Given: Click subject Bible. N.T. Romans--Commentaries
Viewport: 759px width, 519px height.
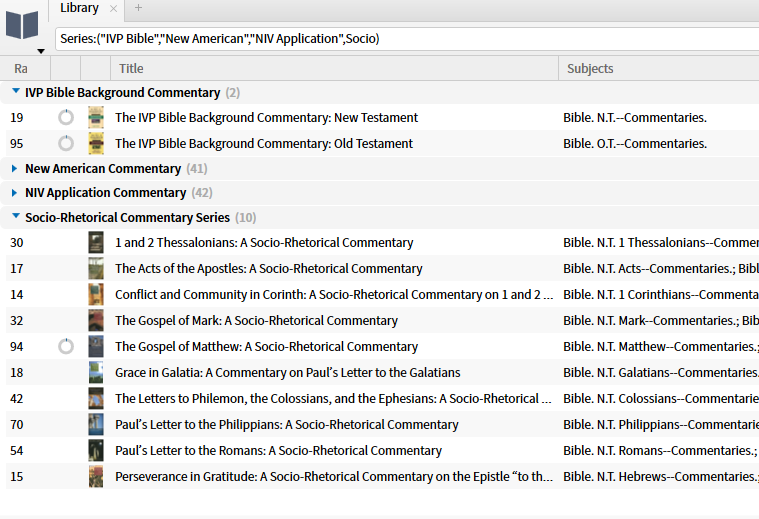Looking at the screenshot, I should pyautogui.click(x=659, y=451).
